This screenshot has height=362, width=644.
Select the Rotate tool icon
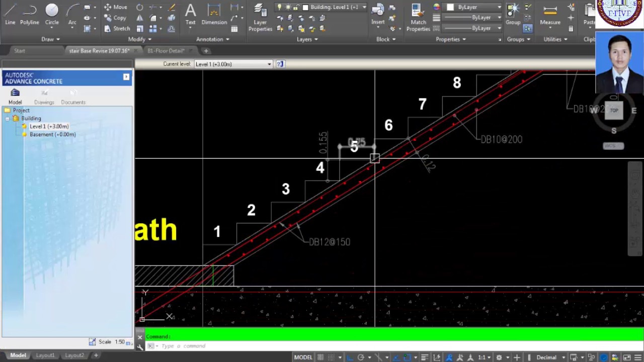(139, 7)
